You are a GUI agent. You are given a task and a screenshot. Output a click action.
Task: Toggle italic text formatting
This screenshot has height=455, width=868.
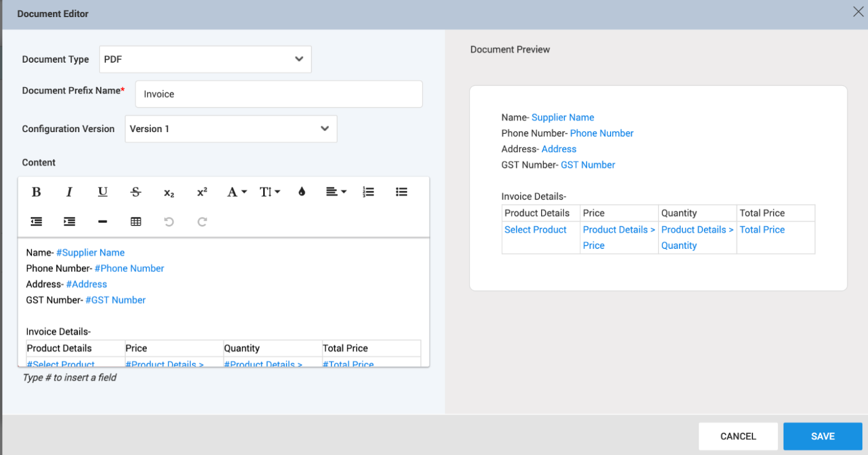click(x=69, y=192)
